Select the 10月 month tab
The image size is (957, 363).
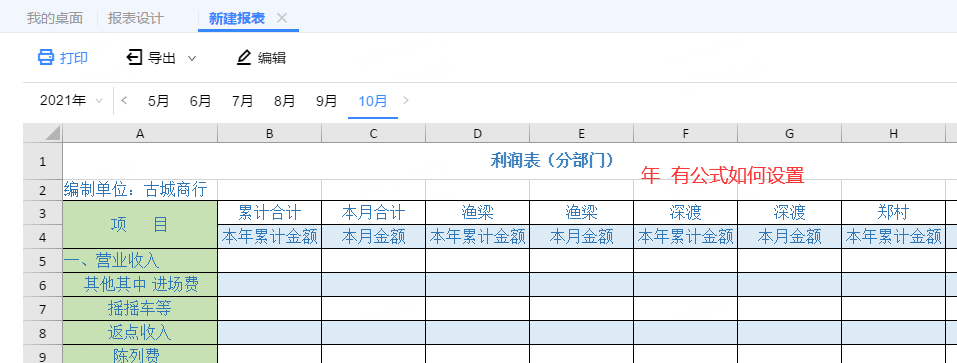pyautogui.click(x=373, y=101)
